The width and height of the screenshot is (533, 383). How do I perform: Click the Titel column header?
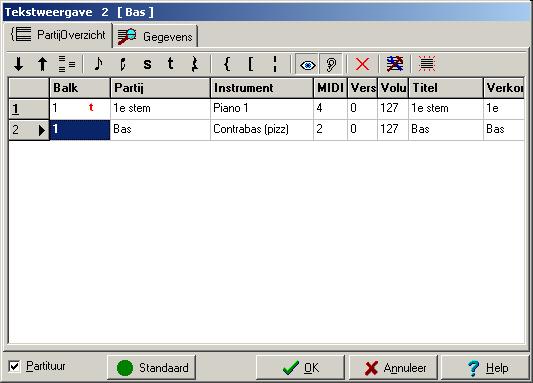tap(446, 88)
